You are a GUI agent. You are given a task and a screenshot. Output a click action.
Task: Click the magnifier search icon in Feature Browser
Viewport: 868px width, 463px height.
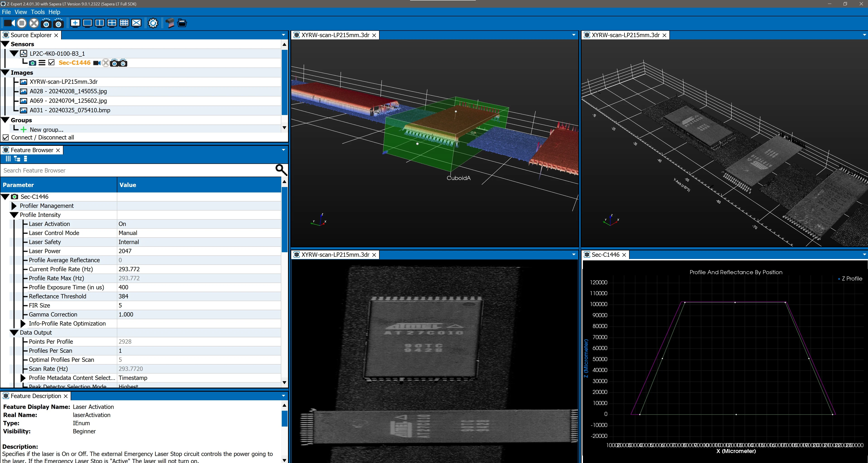pyautogui.click(x=281, y=170)
